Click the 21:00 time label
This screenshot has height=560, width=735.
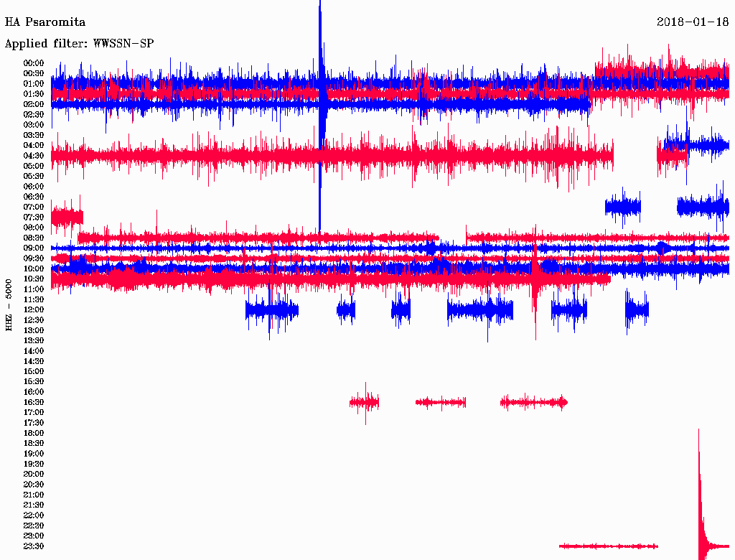click(x=34, y=495)
